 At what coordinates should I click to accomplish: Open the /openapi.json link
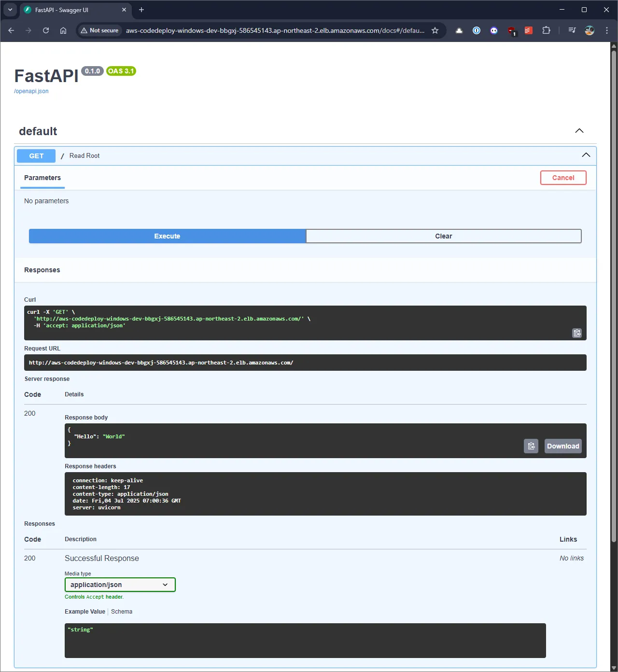click(31, 91)
